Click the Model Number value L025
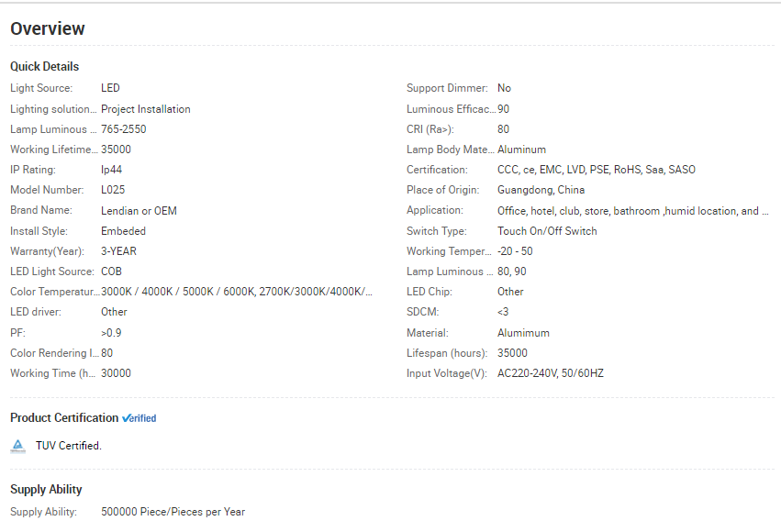 point(113,190)
